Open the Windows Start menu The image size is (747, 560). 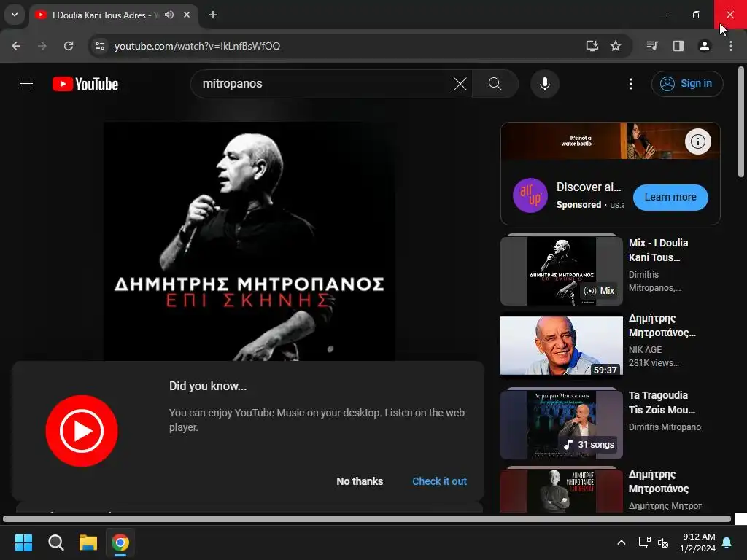point(23,542)
